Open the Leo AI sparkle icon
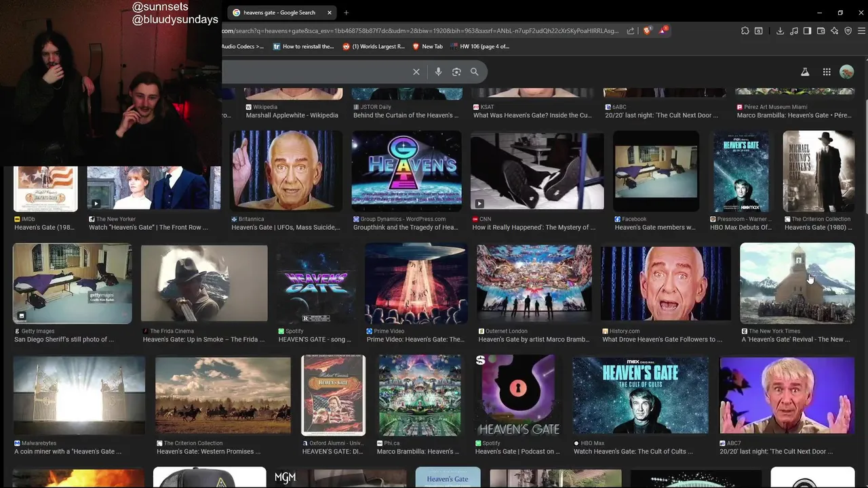 point(834,30)
